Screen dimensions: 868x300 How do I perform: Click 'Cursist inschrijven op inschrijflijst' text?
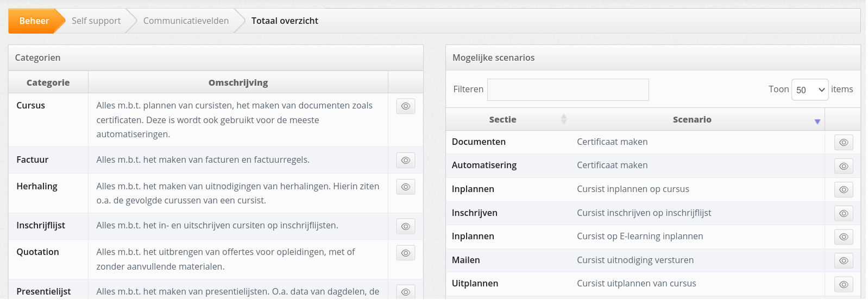point(644,213)
